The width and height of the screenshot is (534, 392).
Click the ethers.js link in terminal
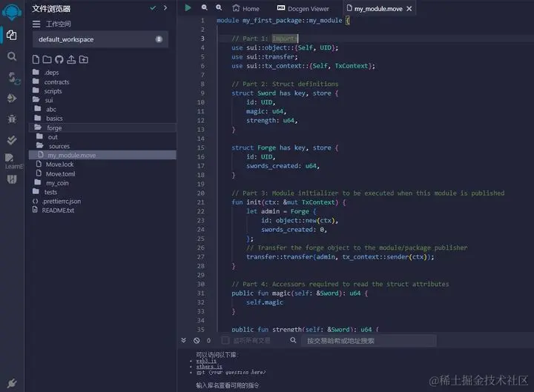(x=209, y=367)
